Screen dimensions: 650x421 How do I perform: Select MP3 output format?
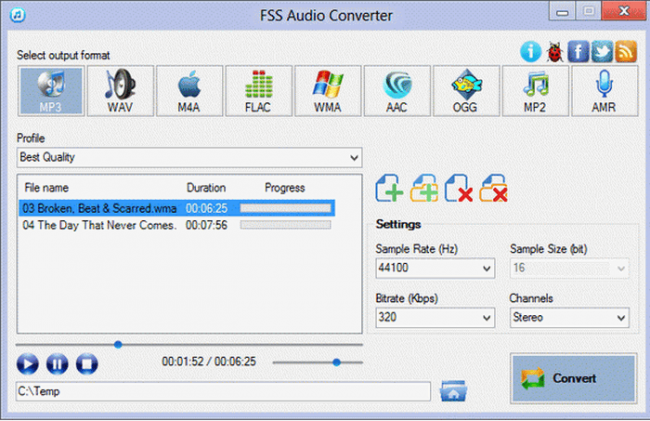(x=51, y=91)
